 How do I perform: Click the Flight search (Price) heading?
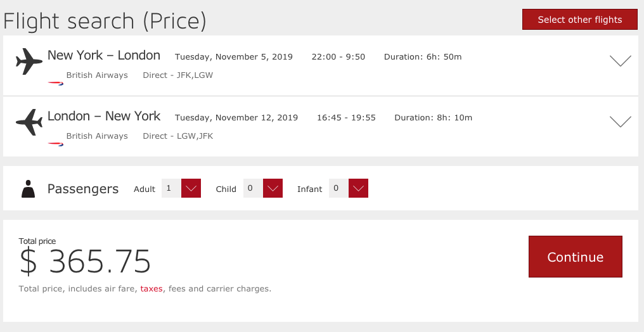(105, 21)
